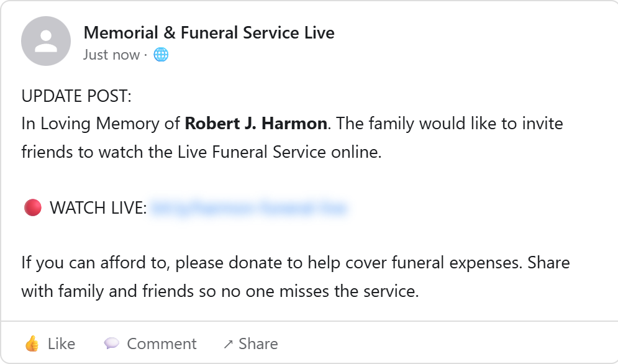Click the Share arrow icon
Image resolution: width=618 pixels, height=364 pixels.
pos(229,344)
